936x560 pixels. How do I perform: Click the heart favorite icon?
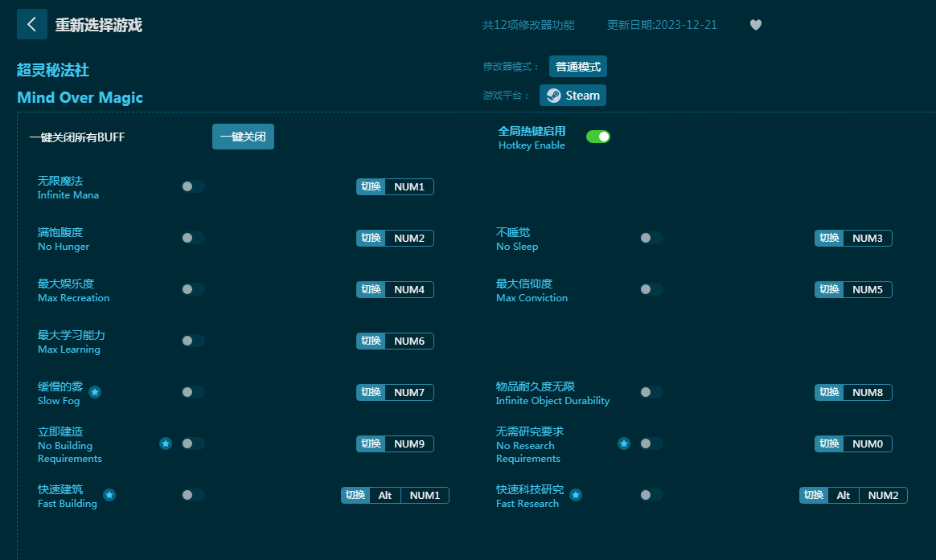click(x=755, y=25)
